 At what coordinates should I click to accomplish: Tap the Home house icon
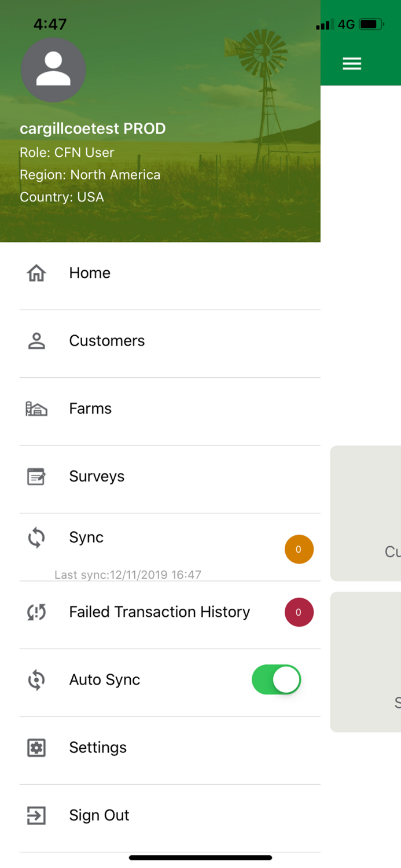(36, 273)
